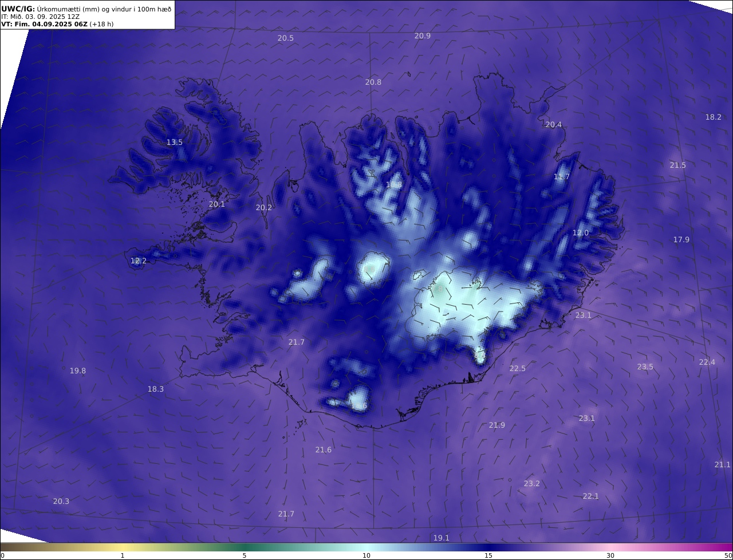
Task: Click the 0 tick on color scale
Action: pos(2,555)
